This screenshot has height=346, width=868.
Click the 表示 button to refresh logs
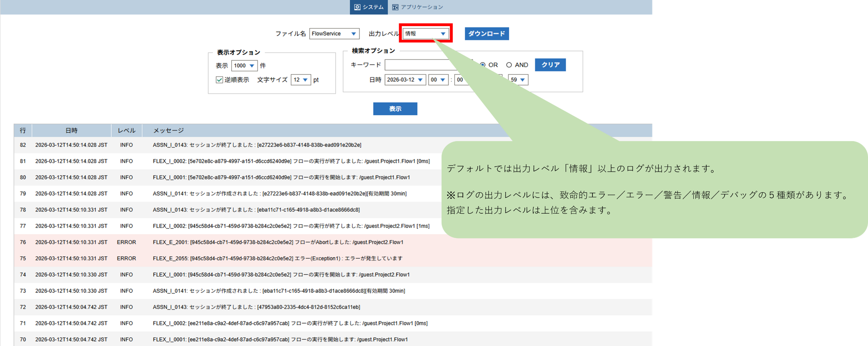click(395, 108)
